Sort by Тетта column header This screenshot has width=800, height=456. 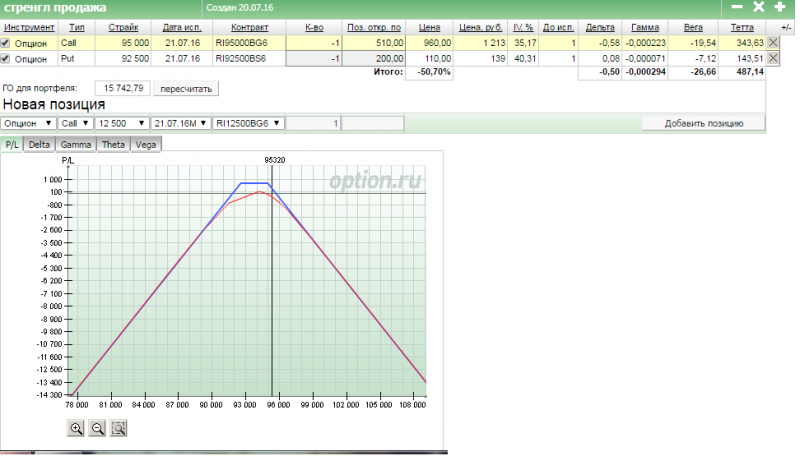pyautogui.click(x=742, y=28)
